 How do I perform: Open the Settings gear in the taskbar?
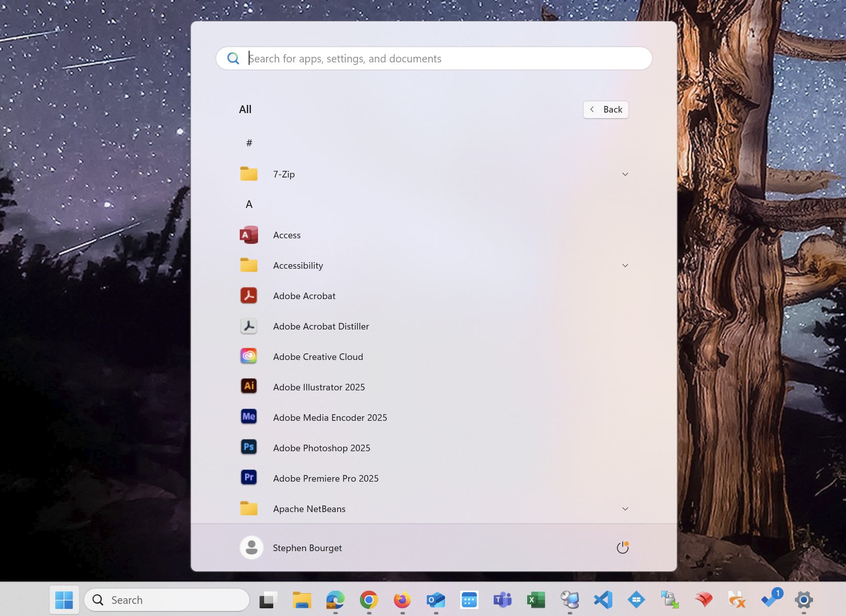point(803,600)
